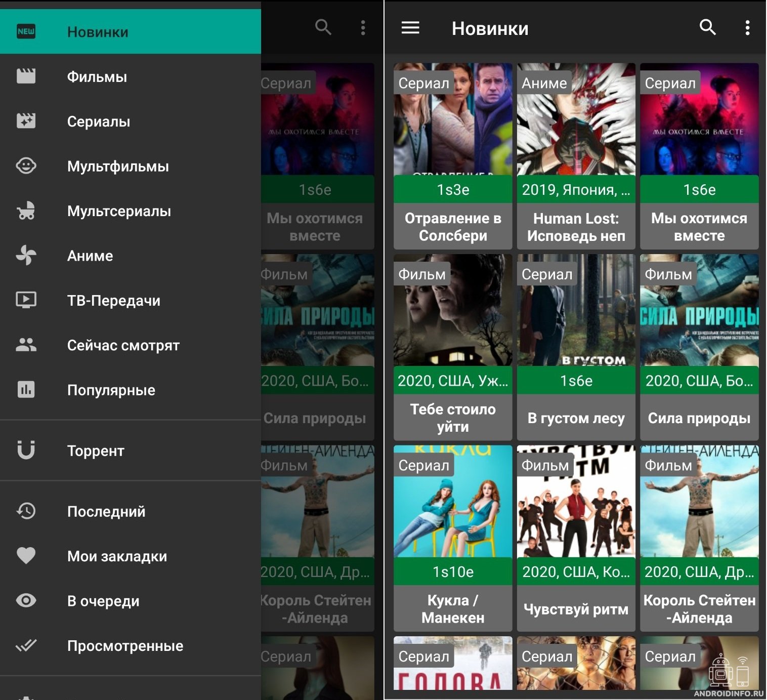This screenshot has height=700, width=767.
Task: Open the three-dot overflow menu at right
Action: pos(747,28)
